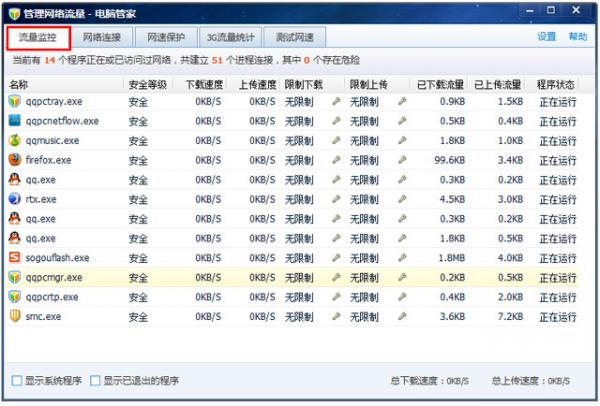The height and width of the screenshot is (406, 600).
Task: Click the 帮助 link
Action: coord(578,37)
